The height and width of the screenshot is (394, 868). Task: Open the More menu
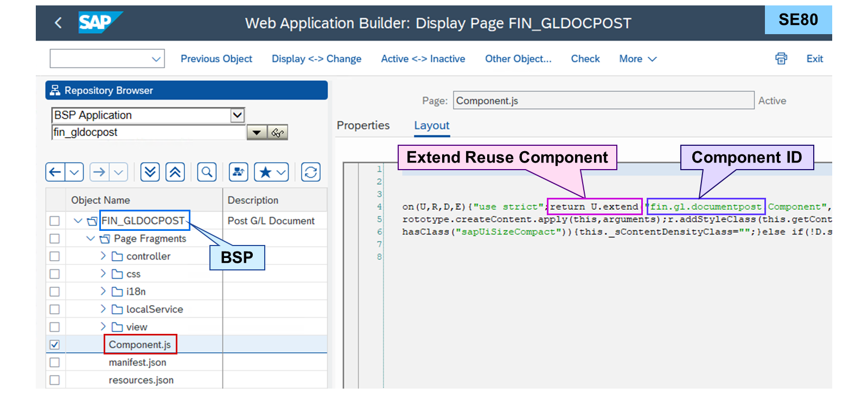(638, 59)
